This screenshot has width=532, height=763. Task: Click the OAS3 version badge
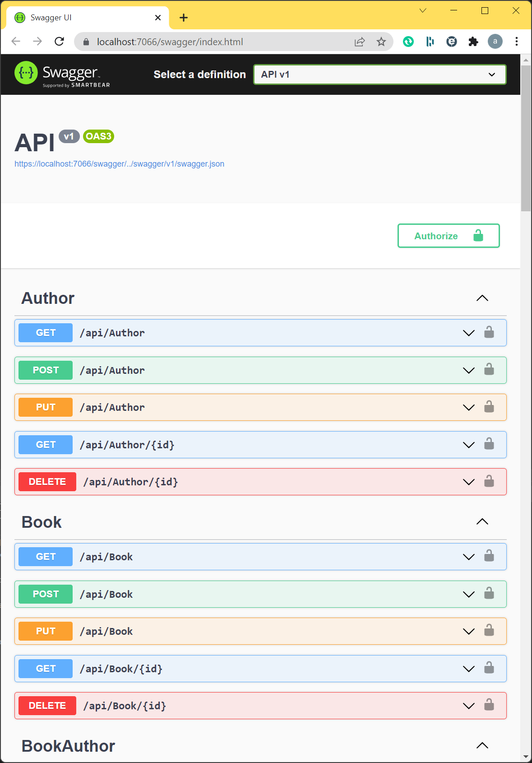[x=98, y=136]
